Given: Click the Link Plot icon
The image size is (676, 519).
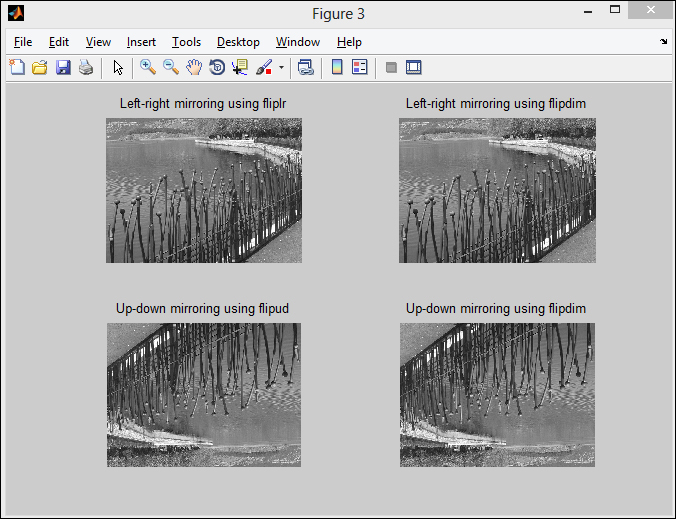Looking at the screenshot, I should tap(306, 68).
